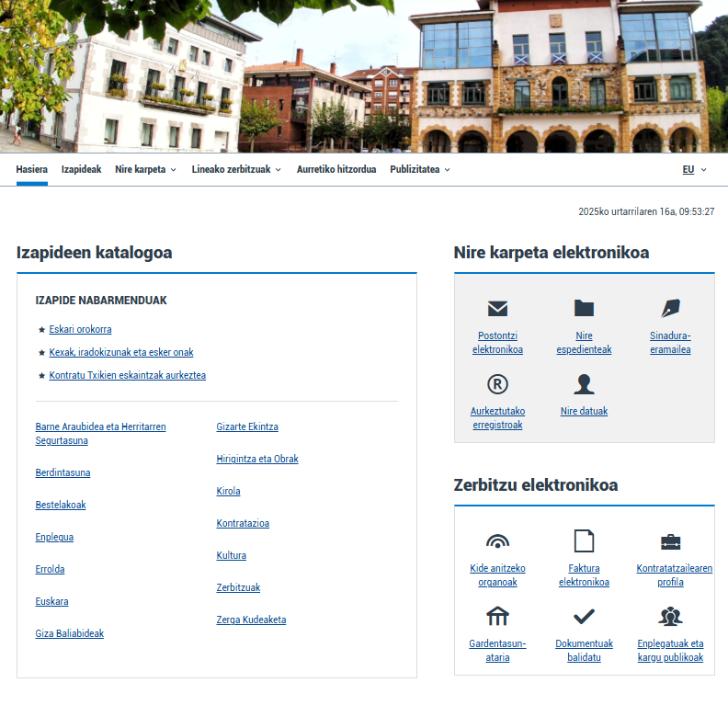The height and width of the screenshot is (705, 728).
Task: Open the Zerbitzuak category link
Action: (x=238, y=587)
